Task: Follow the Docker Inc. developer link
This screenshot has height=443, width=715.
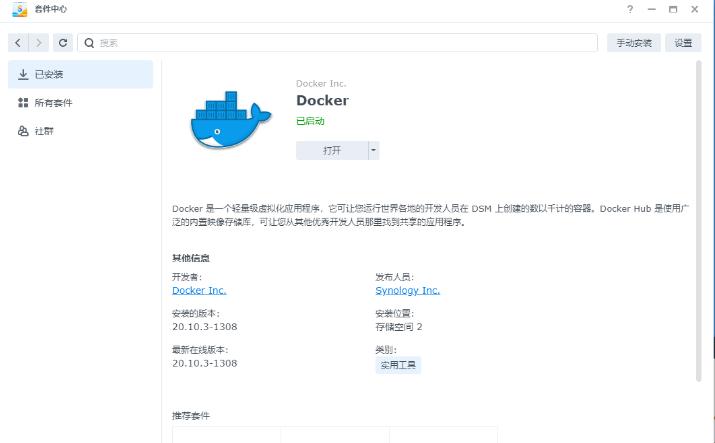Action: [x=199, y=290]
